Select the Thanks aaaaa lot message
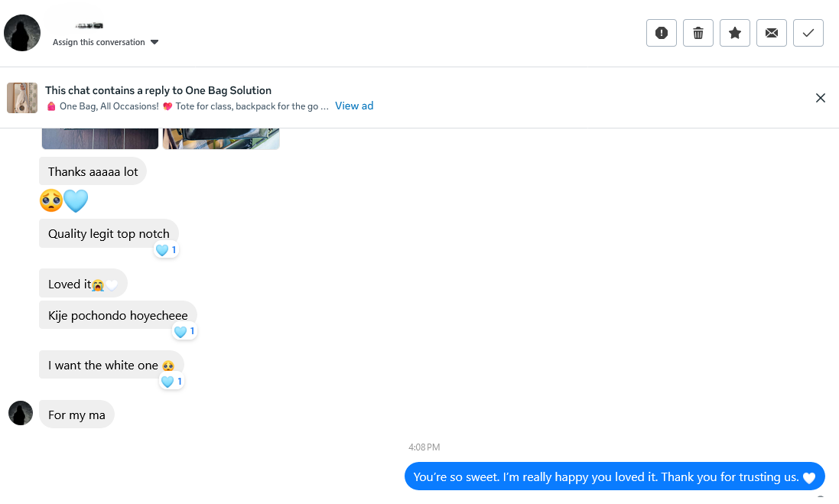Image resolution: width=839 pixels, height=504 pixels. pyautogui.click(x=93, y=172)
